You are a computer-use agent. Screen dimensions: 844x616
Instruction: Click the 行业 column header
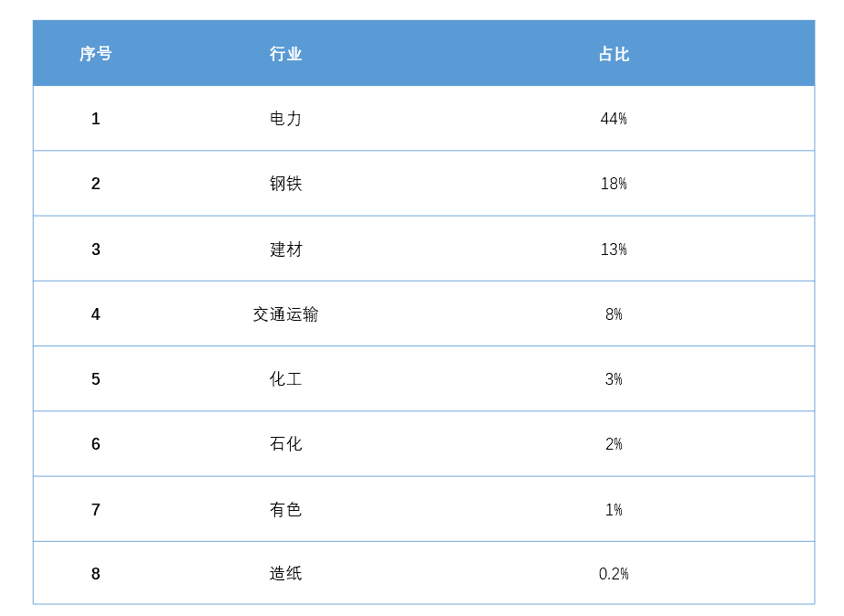click(285, 54)
